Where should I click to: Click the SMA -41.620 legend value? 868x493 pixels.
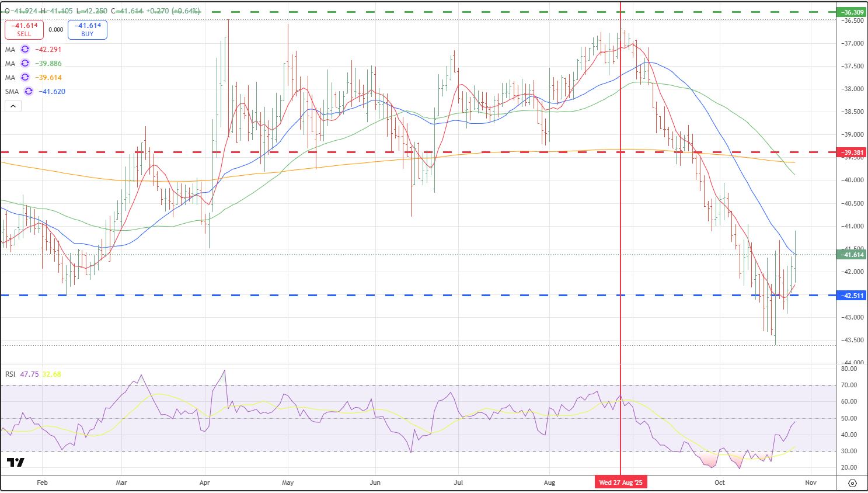point(52,92)
